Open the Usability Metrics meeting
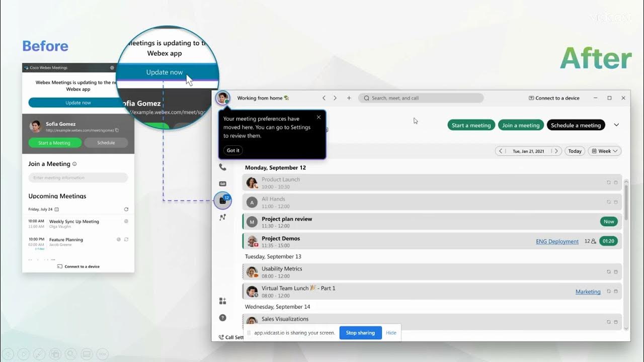The height and width of the screenshot is (362, 644). click(x=432, y=271)
